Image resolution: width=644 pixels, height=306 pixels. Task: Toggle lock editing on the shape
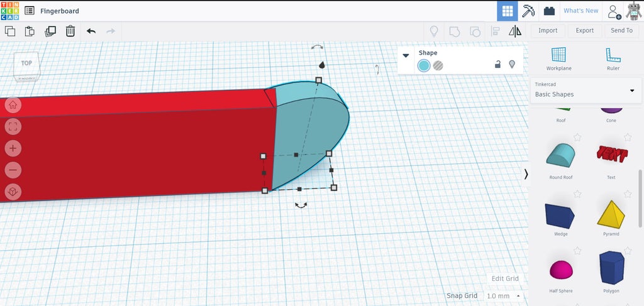click(497, 64)
